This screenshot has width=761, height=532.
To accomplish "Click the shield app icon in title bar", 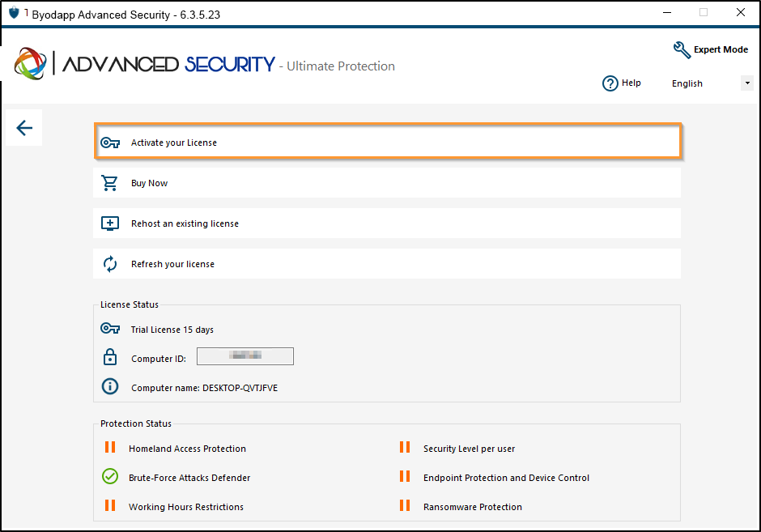I will [x=14, y=13].
